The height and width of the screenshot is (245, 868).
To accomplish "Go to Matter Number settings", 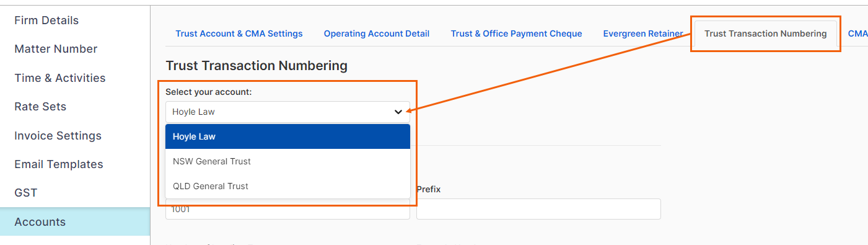I will tap(56, 49).
